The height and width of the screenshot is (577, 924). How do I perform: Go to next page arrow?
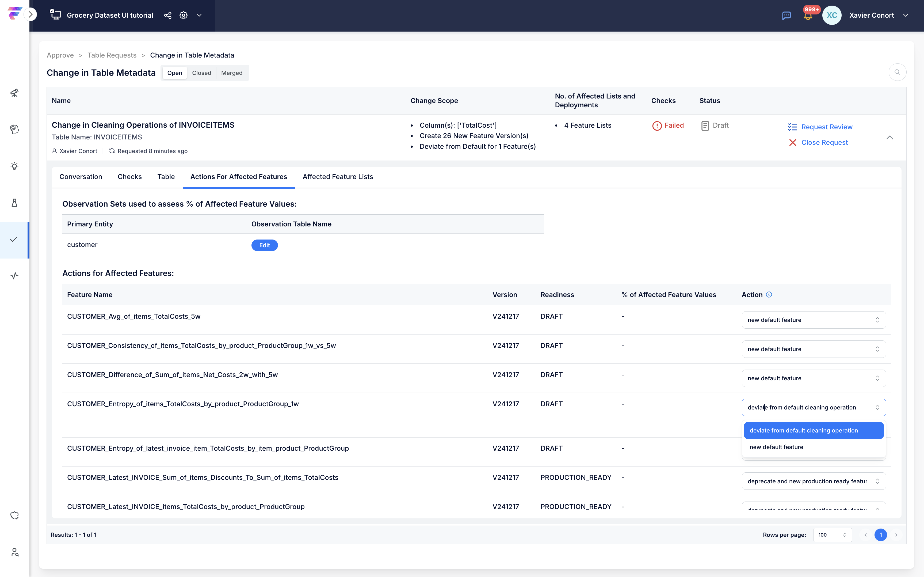[x=896, y=535]
